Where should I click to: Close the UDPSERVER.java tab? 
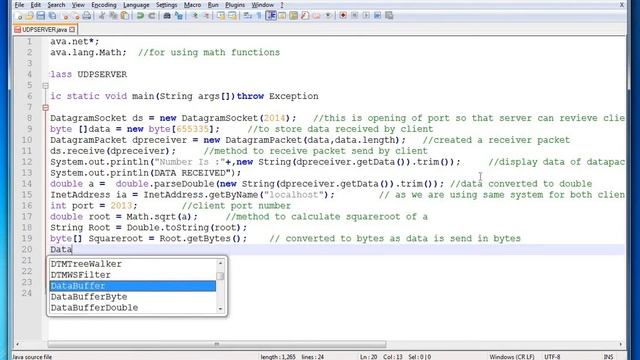72,30
